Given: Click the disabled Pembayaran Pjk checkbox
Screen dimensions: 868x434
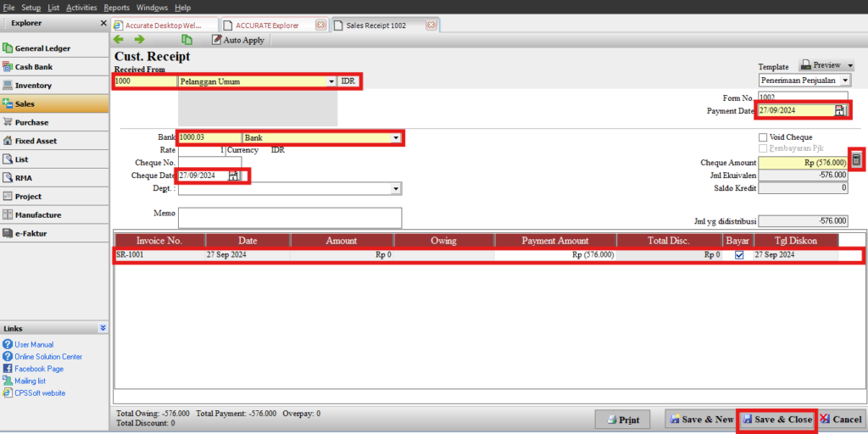Looking at the screenshot, I should (763, 148).
